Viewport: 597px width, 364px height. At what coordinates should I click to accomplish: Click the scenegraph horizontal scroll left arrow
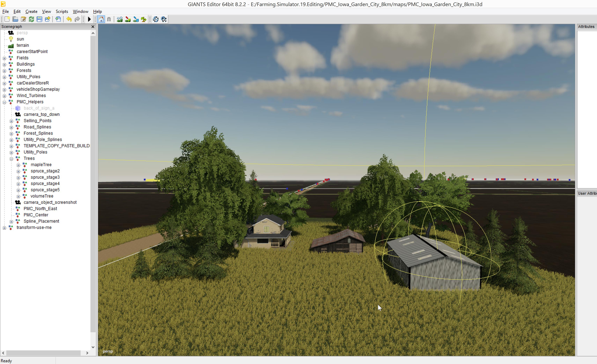(x=3, y=353)
